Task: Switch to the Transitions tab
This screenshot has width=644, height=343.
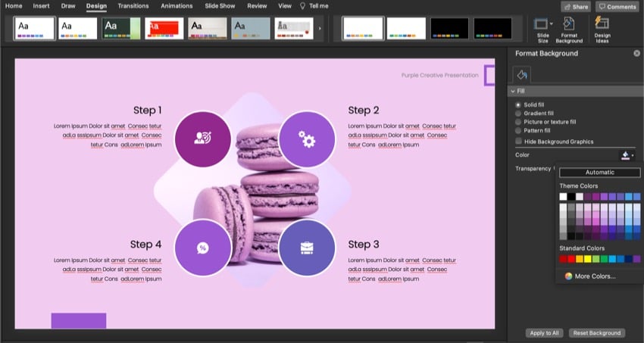Action: (133, 6)
